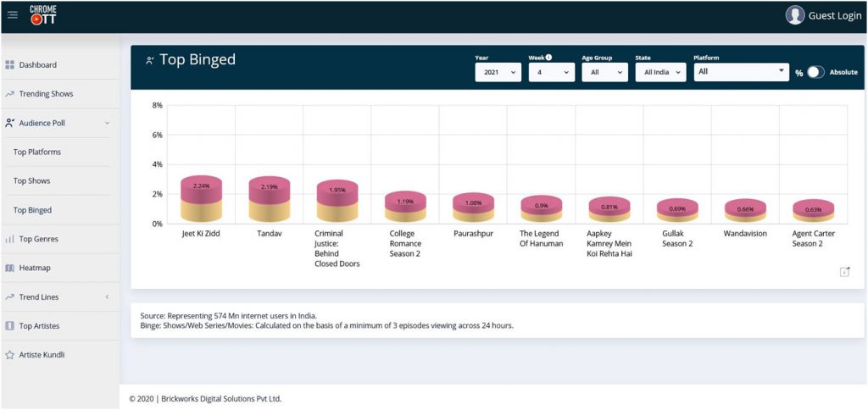Click the Chrome OTT logo

tap(43, 14)
